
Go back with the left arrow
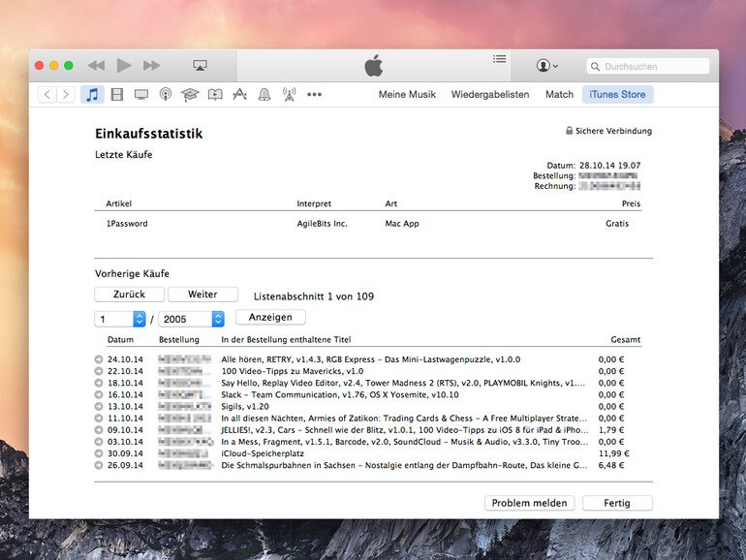coord(47,94)
